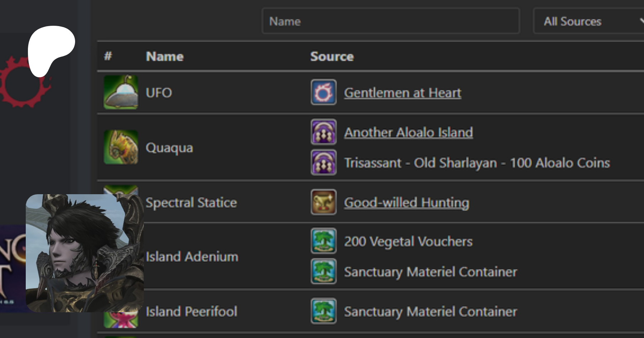644x338 pixels.
Task: Follow the Good-willed Hunting link
Action: pyautogui.click(x=406, y=203)
